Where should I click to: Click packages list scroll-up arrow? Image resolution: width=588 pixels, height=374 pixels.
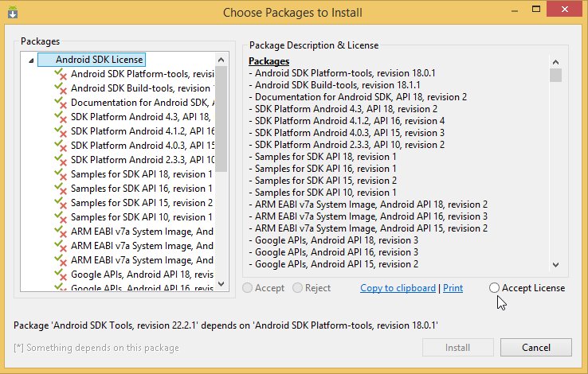coord(221,60)
